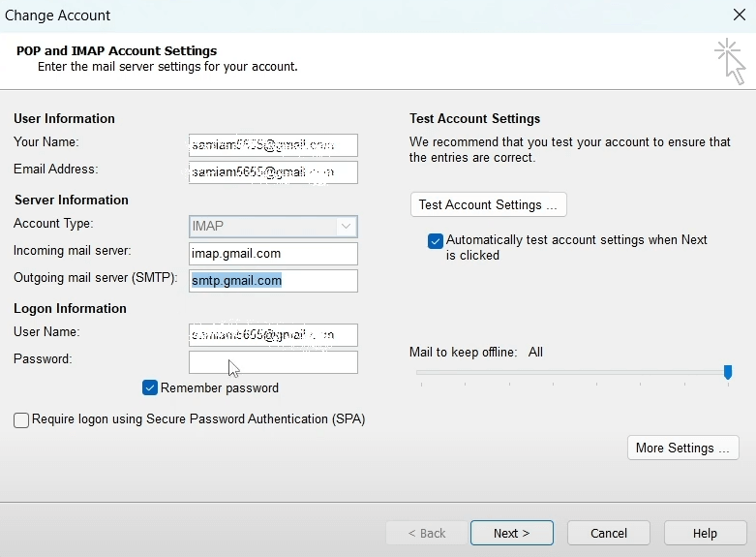Image resolution: width=756 pixels, height=557 pixels.
Task: Click the Test Account Settings button
Action: coord(488,205)
